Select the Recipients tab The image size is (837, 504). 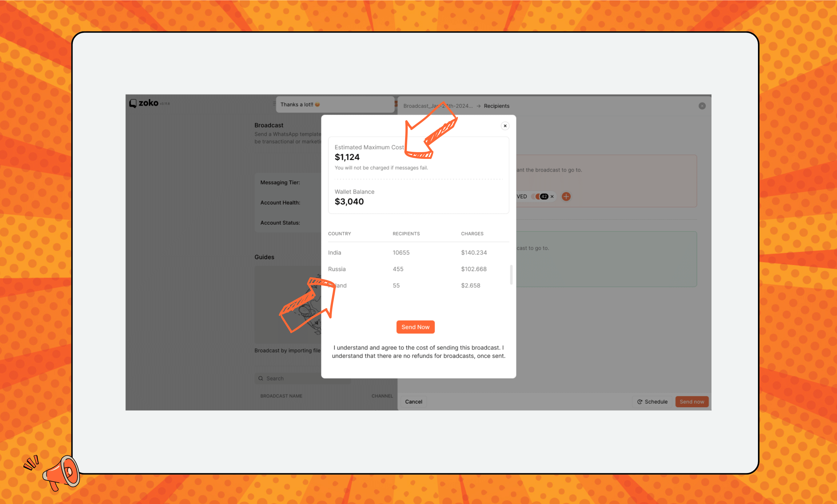496,106
